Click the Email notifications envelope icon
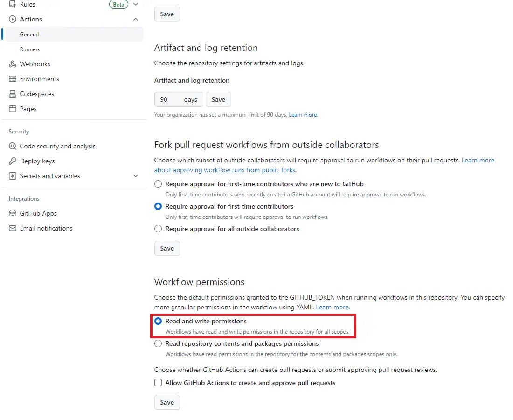 point(13,228)
